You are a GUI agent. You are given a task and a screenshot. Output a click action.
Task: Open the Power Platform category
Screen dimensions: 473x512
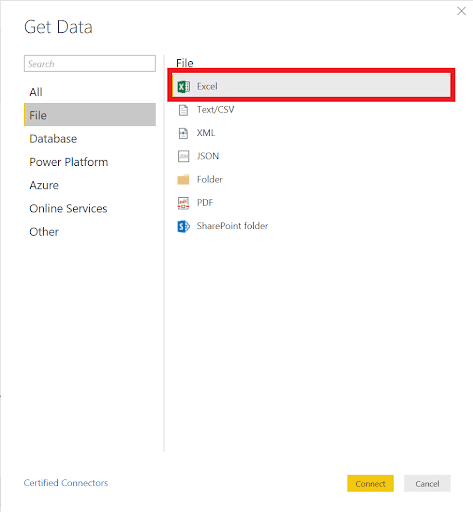[x=69, y=162]
